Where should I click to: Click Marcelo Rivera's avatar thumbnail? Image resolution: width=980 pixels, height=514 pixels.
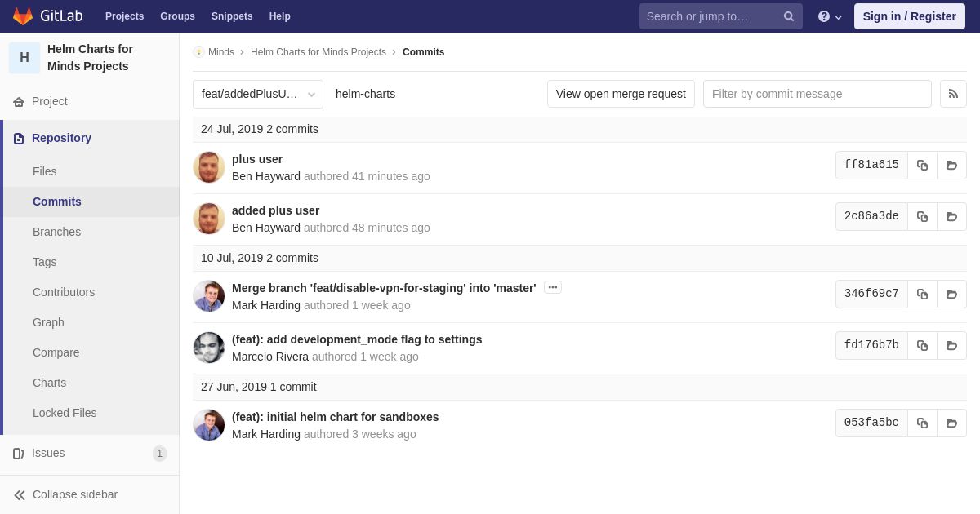[x=209, y=348]
